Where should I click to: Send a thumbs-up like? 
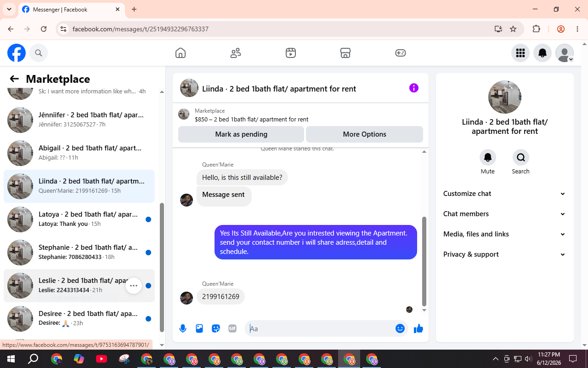click(418, 328)
